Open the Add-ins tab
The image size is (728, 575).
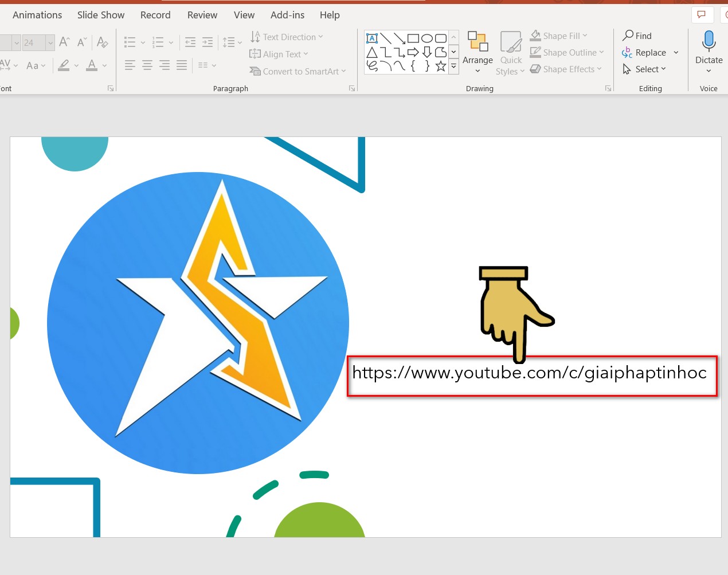(x=288, y=15)
